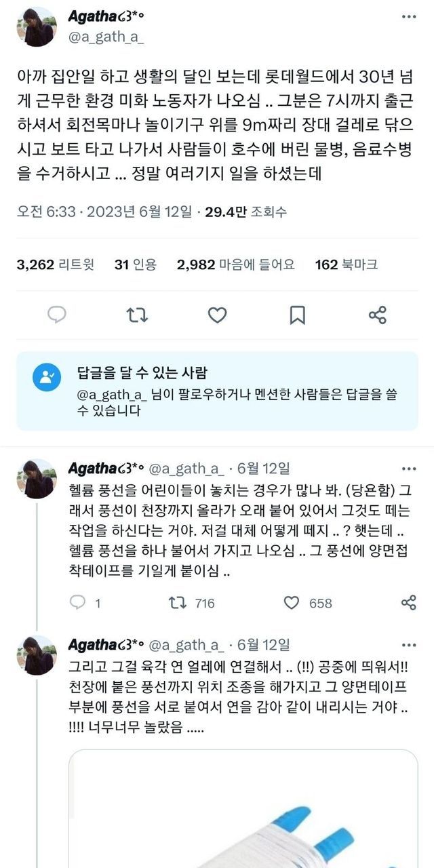This screenshot has width=434, height=868.
Task: View the 31 quote tweets
Action: (x=136, y=264)
